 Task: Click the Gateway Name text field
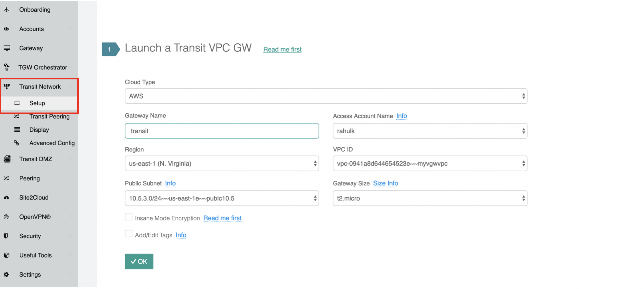(x=222, y=131)
